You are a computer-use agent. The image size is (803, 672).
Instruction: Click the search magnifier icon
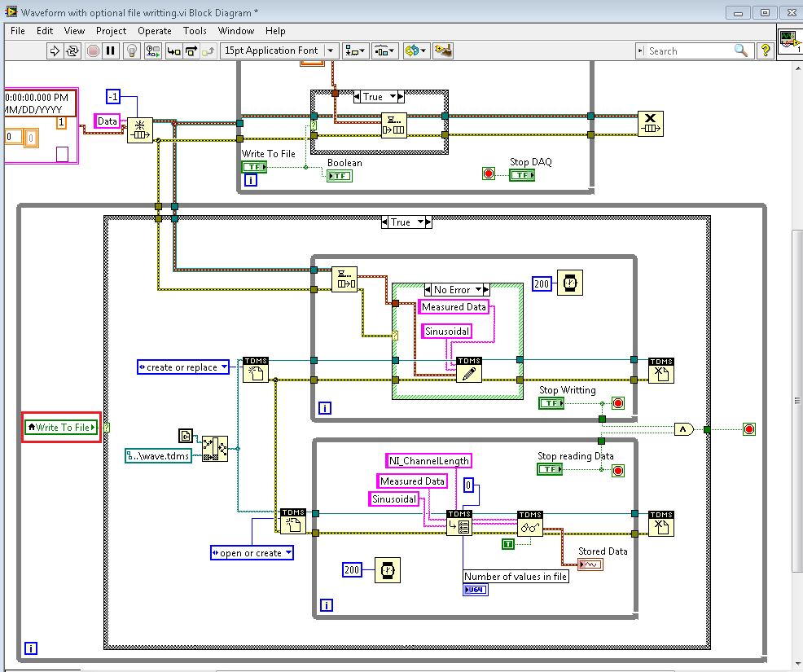(740, 51)
